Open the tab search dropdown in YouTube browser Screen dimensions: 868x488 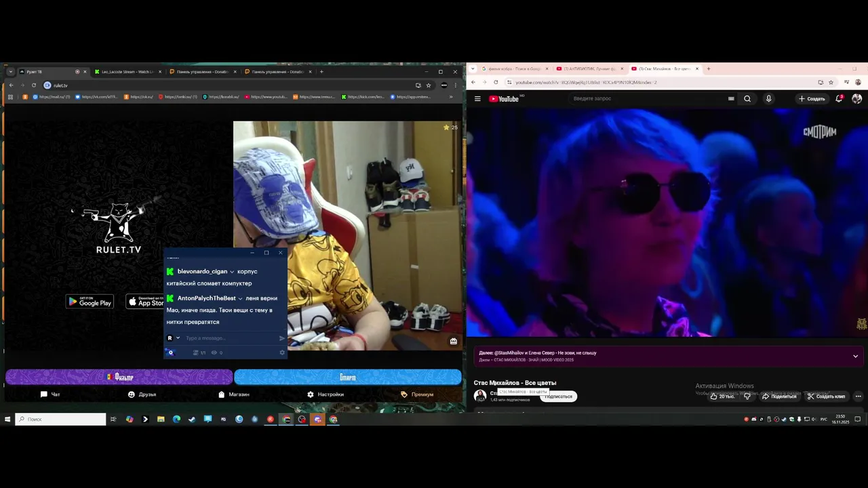point(472,68)
